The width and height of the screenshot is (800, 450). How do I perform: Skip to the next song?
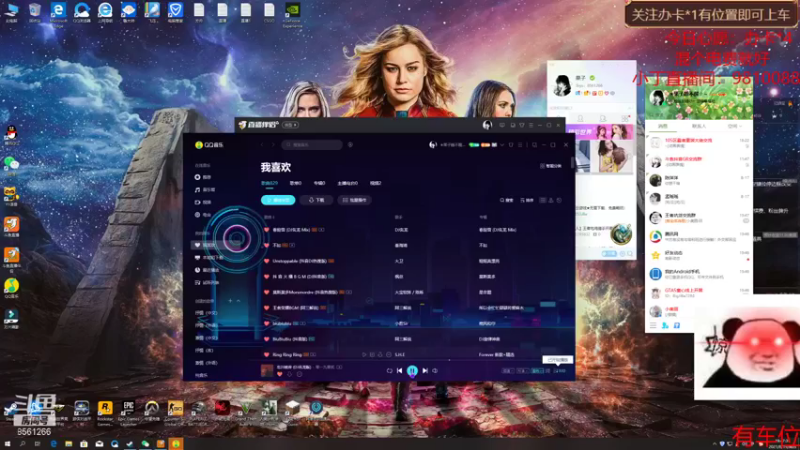coord(425,371)
